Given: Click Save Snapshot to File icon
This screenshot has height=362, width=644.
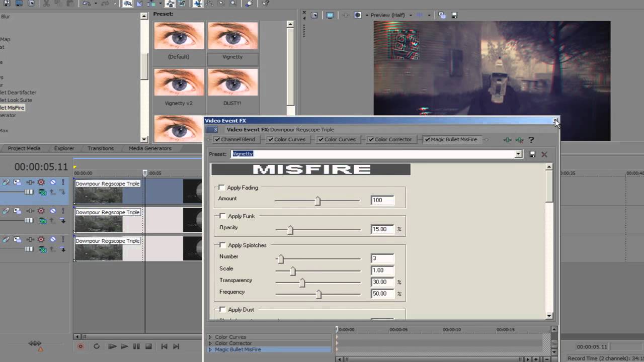Looking at the screenshot, I should pos(454,15).
